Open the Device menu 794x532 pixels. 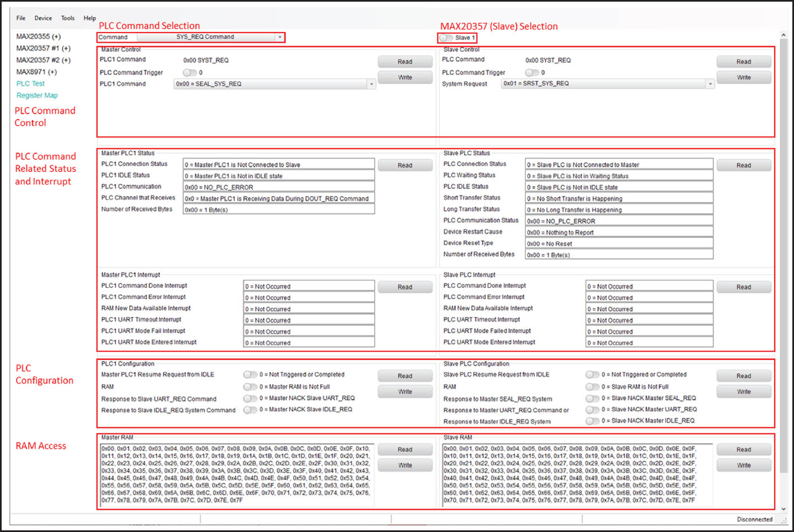click(x=43, y=18)
